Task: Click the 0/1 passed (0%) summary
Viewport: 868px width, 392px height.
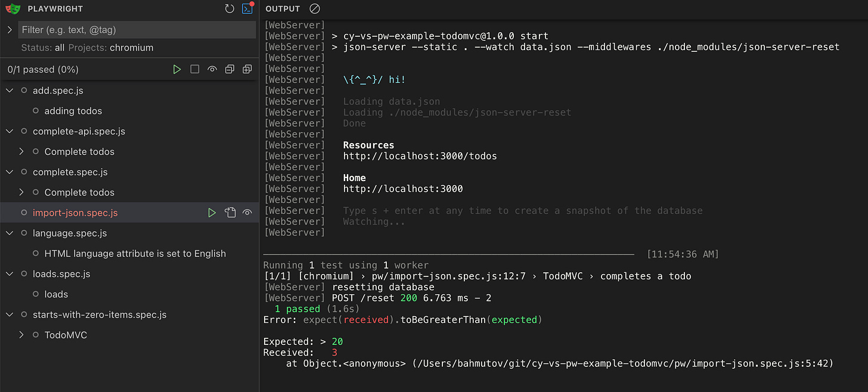Action: 43,70
